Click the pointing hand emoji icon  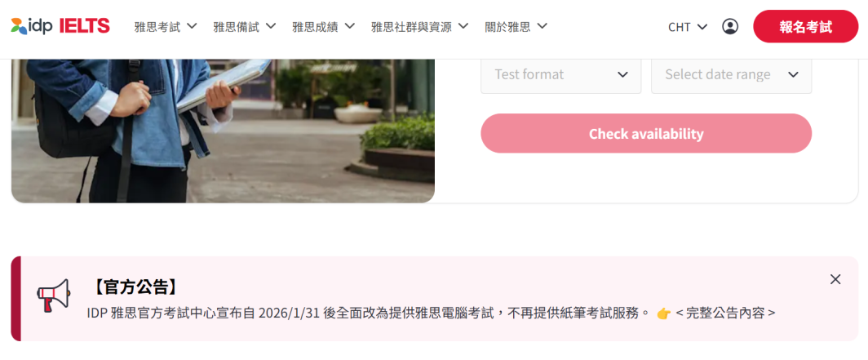[663, 313]
